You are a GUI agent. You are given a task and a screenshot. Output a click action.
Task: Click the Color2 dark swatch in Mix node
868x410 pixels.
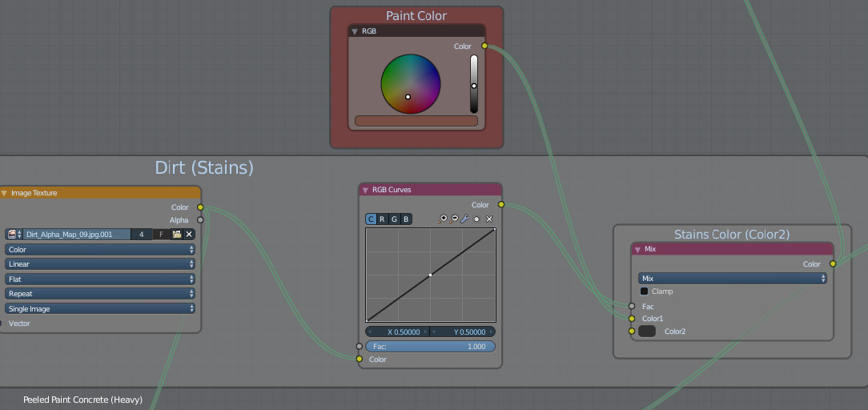[x=646, y=332]
